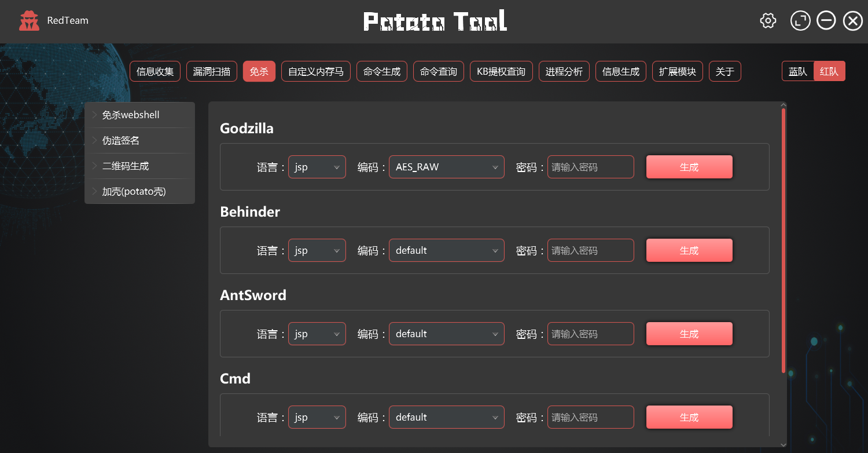This screenshot has height=453, width=868.
Task: Open the Godzilla 编码 AES_RAW dropdown
Action: [447, 167]
